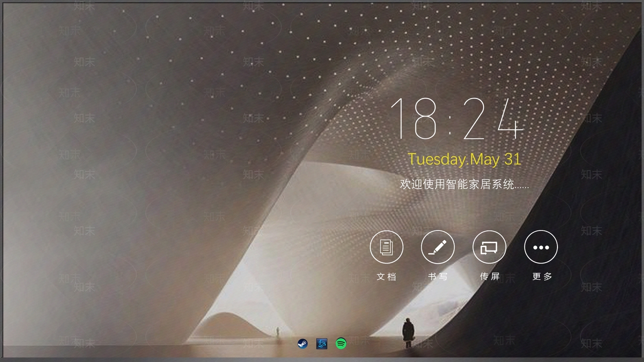Click the 欢迎使用智能家居系统 welcome message

click(x=457, y=184)
